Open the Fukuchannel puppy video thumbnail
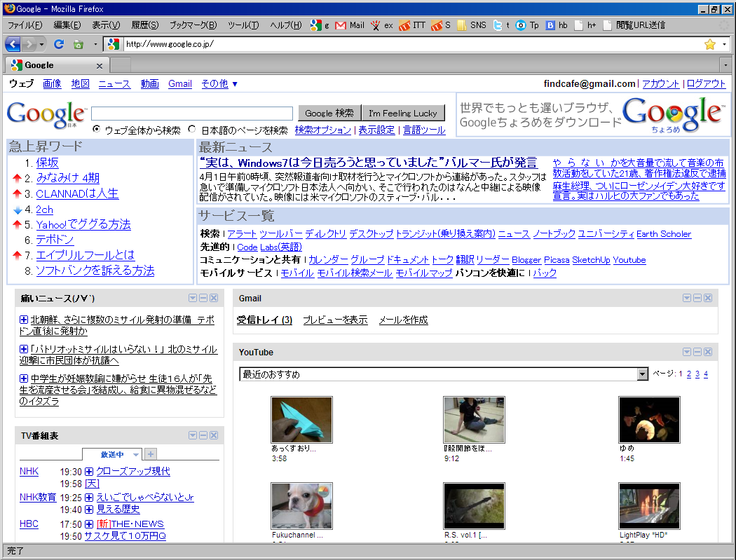Screen dimensions: 736x560 pyautogui.click(x=302, y=506)
